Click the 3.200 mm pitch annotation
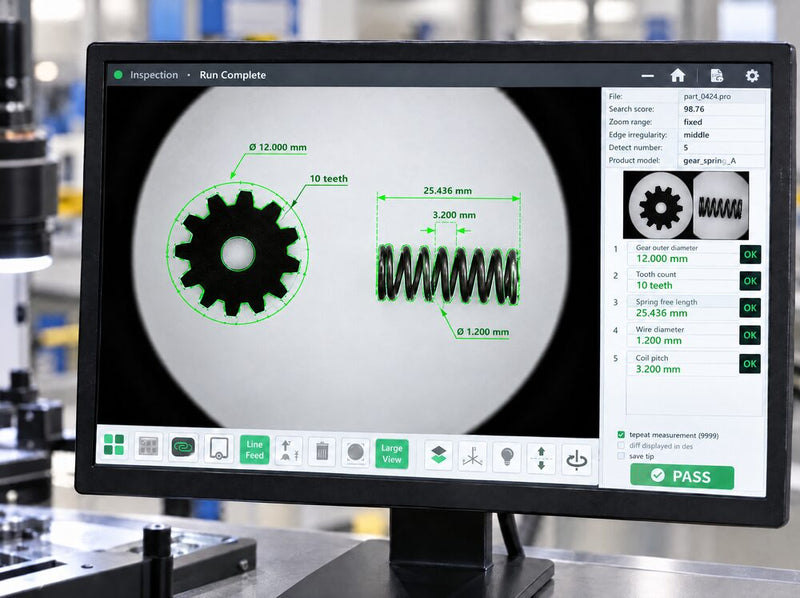800x598 pixels. (x=454, y=215)
